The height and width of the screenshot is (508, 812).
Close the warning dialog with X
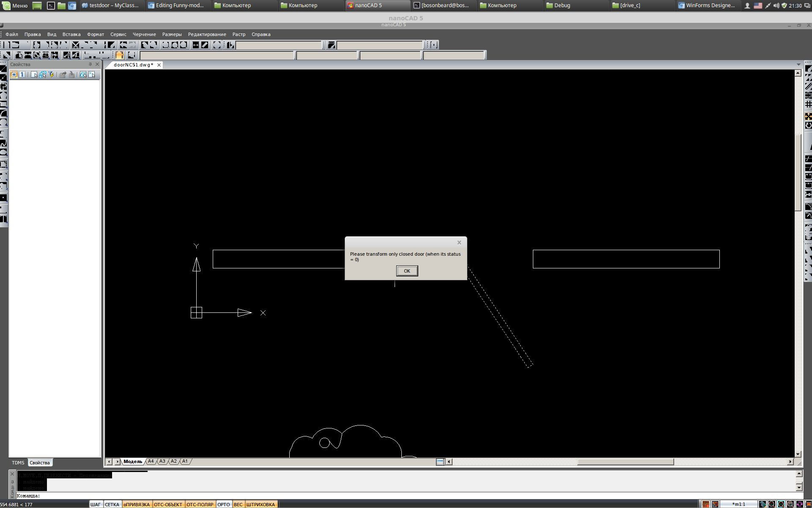coord(459,243)
